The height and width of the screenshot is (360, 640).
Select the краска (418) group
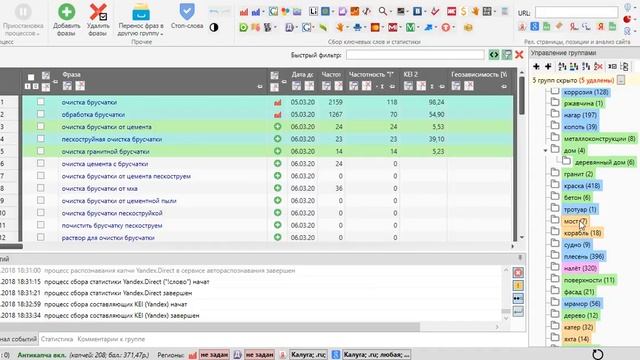coord(582,186)
